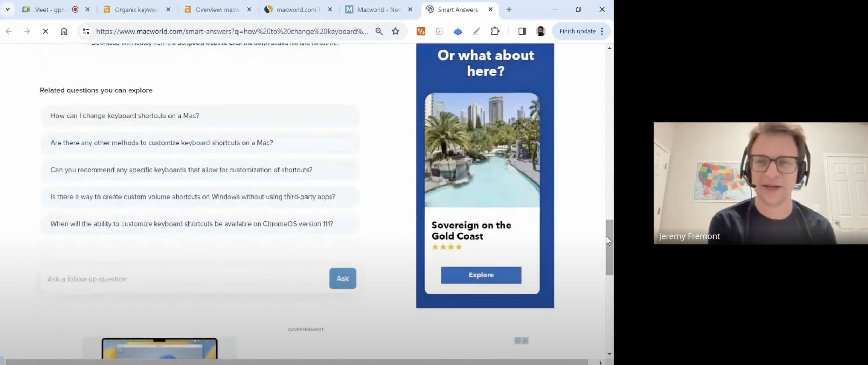Click the zoom magnifier icon in address bar
This screenshot has height=365, width=868.
coord(379,31)
